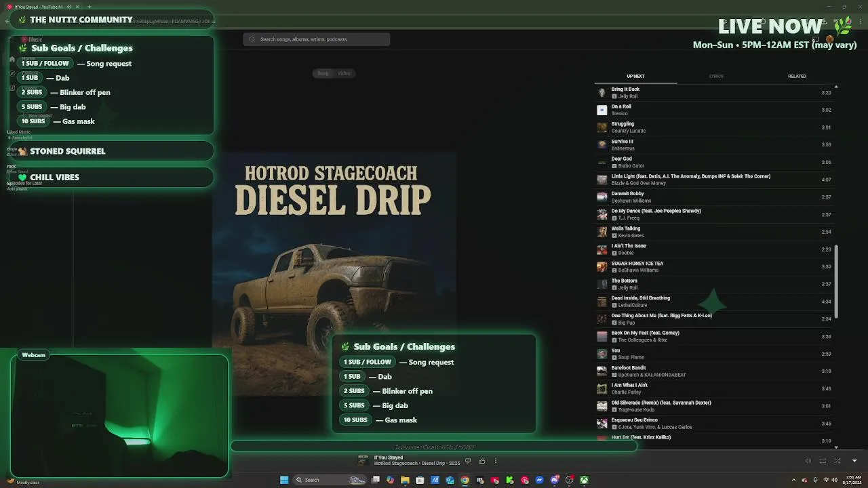Open the Little Light queue entry
868x488 pixels.
click(x=715, y=180)
